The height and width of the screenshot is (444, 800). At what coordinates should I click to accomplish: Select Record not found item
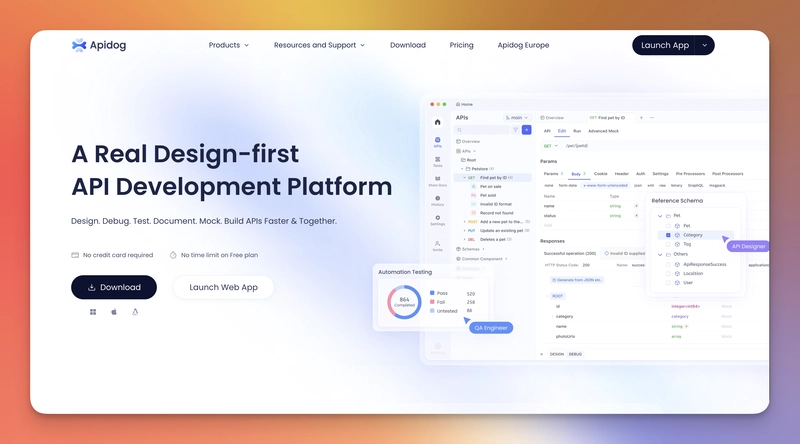492,213
